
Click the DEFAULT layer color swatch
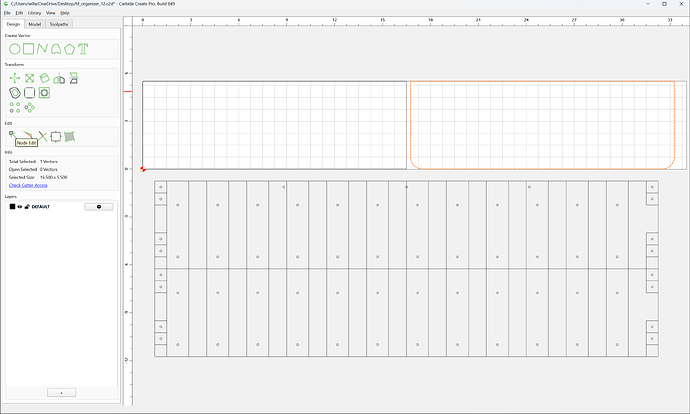click(12, 207)
